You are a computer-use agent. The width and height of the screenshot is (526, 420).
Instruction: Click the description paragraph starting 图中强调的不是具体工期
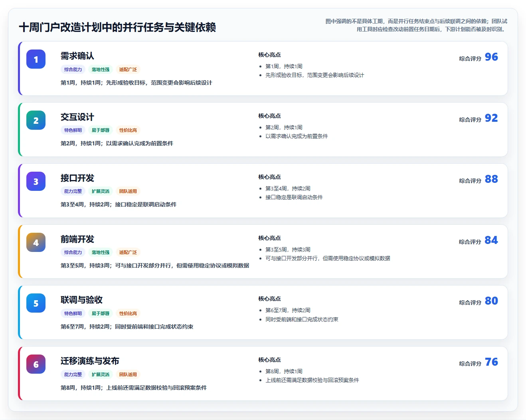point(416,25)
